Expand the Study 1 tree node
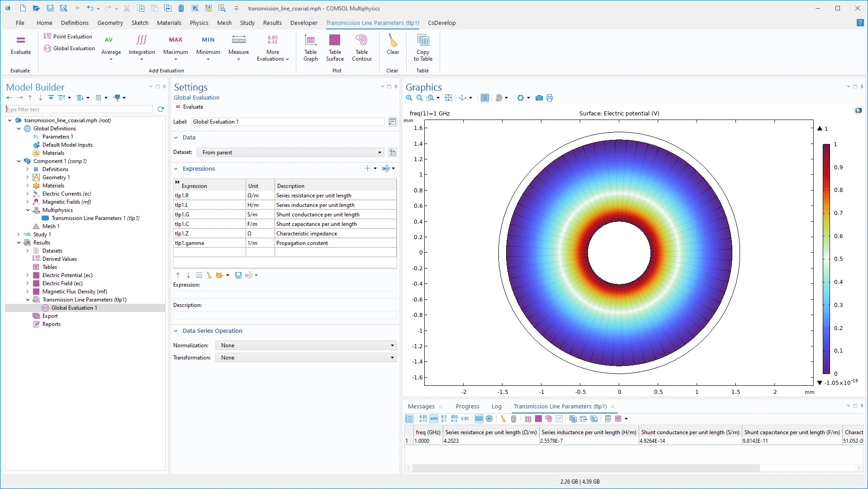Viewport: 868px width, 489px height. (x=19, y=235)
